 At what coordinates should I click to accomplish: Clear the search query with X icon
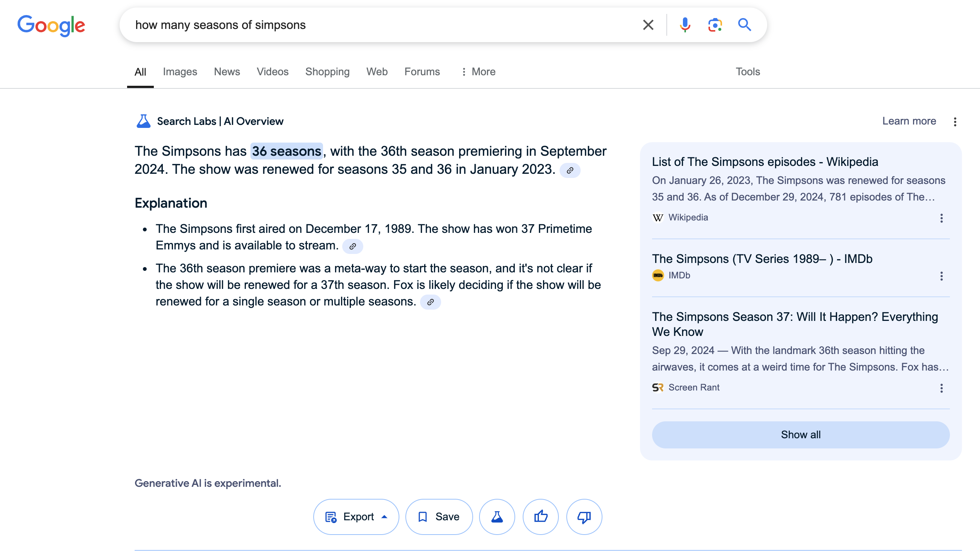[x=648, y=25]
